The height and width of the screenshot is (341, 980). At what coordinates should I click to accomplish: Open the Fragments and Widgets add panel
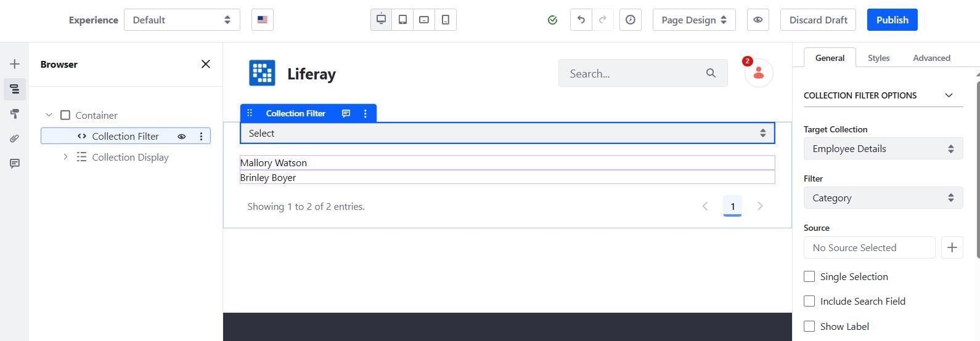[15, 64]
